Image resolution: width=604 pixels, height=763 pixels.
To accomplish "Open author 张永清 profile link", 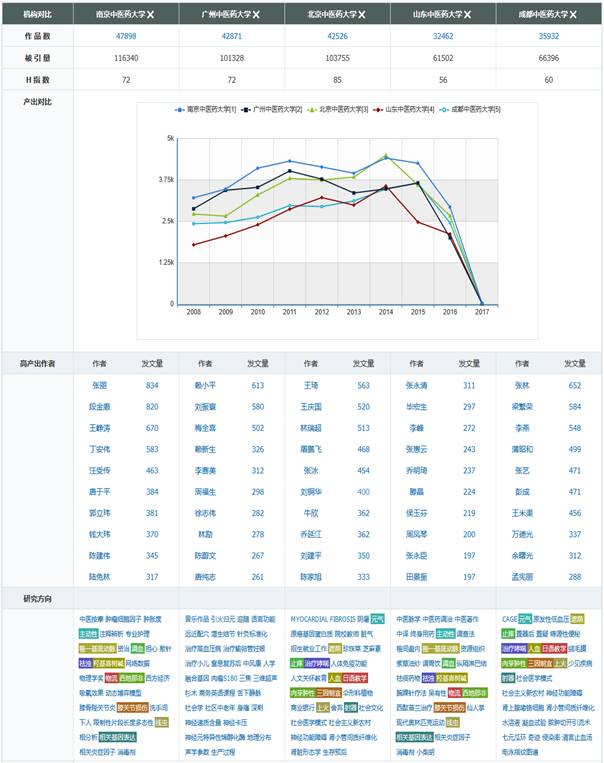I will 416,385.
